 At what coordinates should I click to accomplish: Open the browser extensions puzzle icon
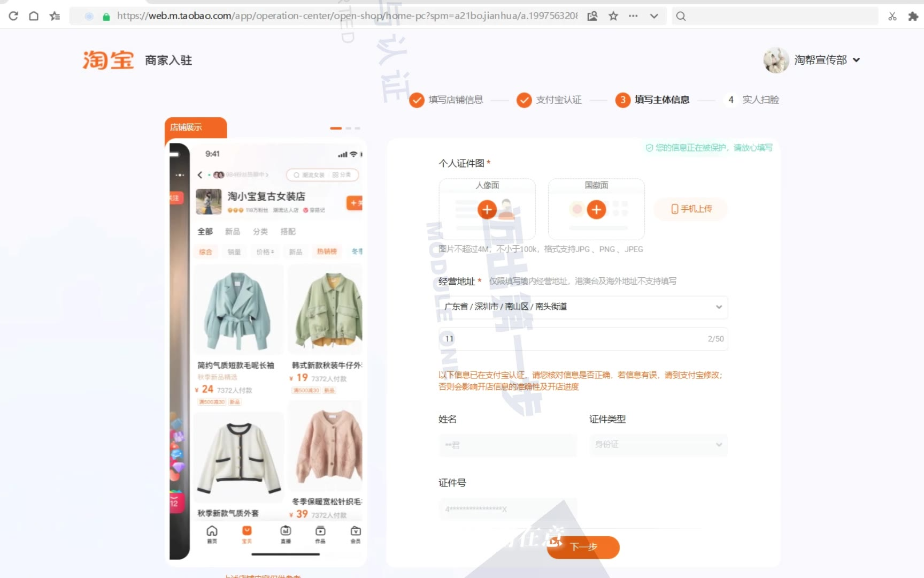[913, 16]
